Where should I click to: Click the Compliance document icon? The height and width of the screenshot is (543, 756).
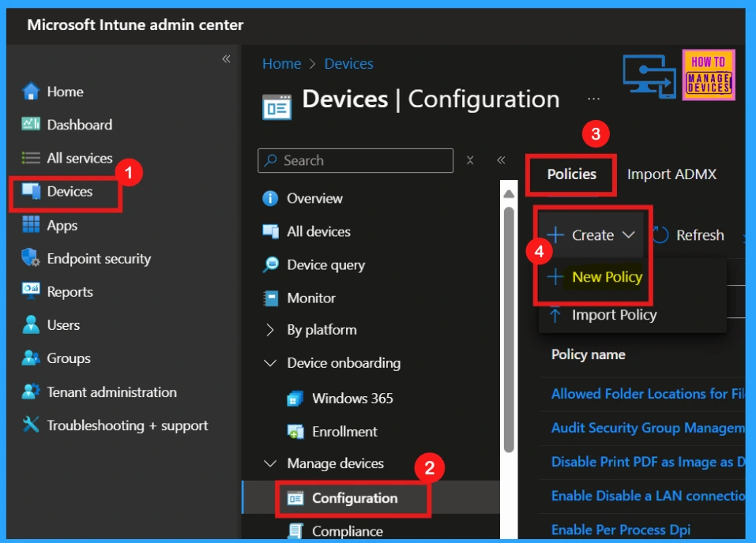[295, 531]
